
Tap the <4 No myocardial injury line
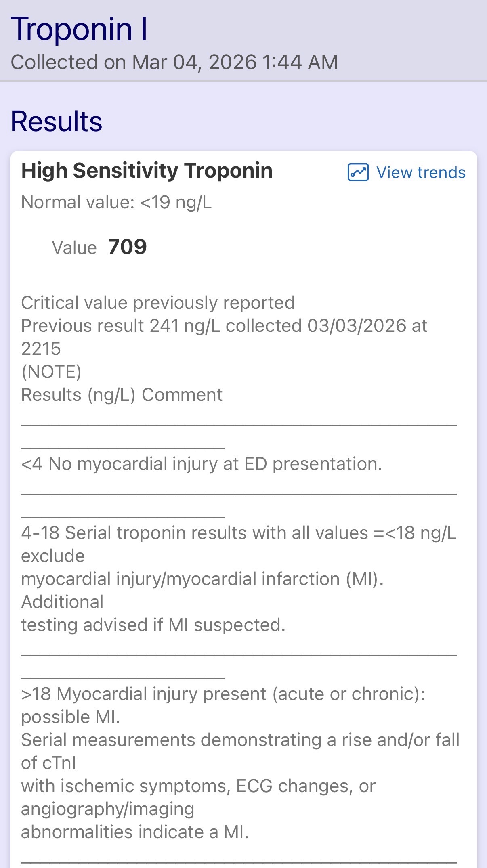201,464
